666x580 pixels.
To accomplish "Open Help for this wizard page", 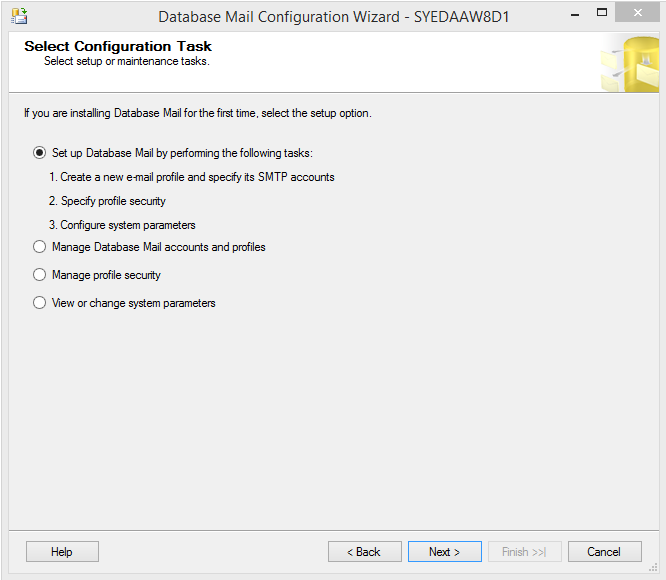I will (x=62, y=552).
